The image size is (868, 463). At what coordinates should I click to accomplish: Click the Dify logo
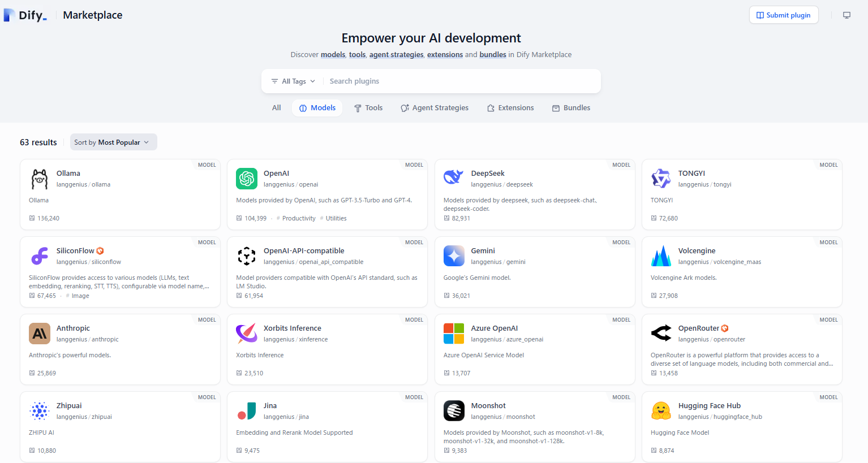[25, 15]
